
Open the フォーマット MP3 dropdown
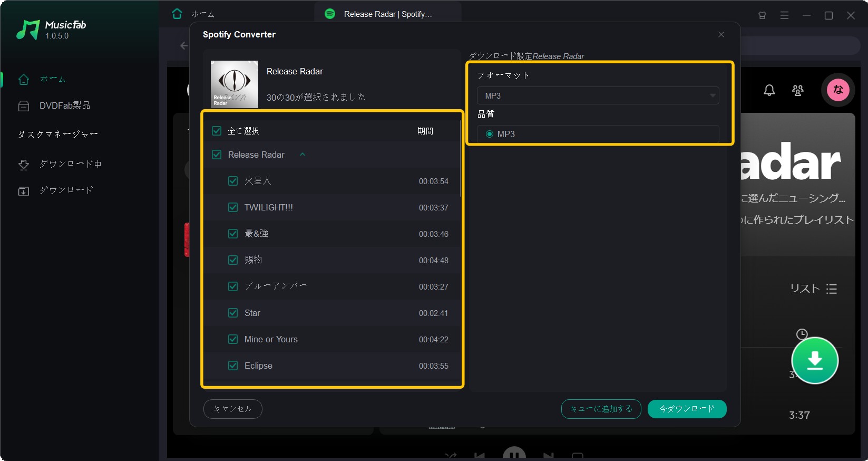coord(598,95)
